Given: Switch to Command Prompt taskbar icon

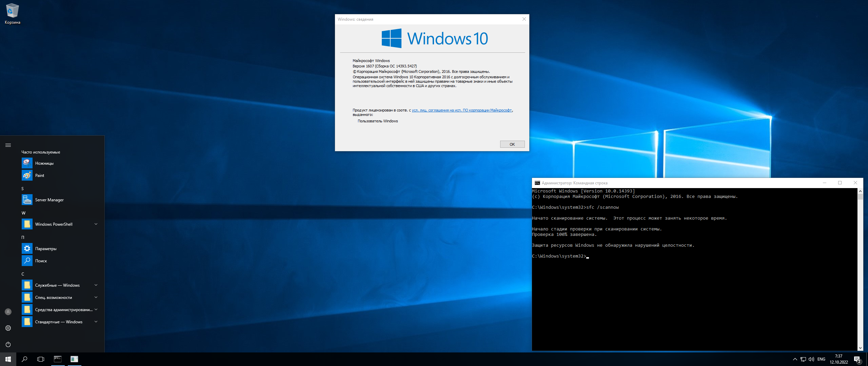Looking at the screenshot, I should point(58,359).
